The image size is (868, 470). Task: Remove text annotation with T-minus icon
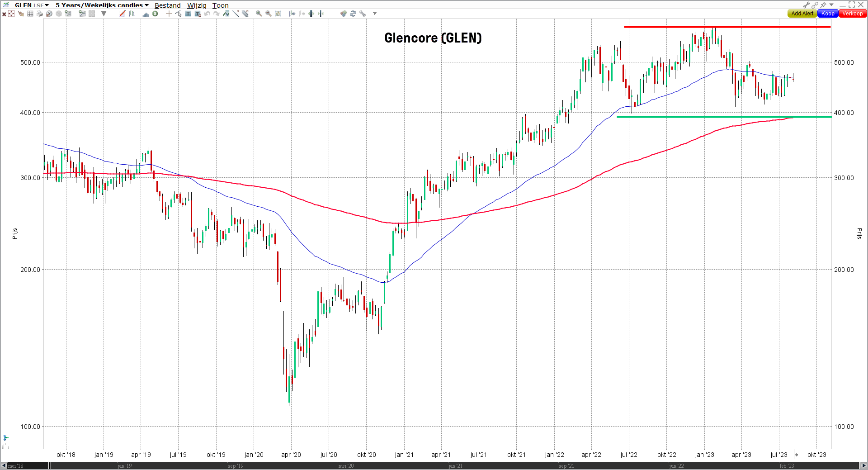tap(198, 14)
